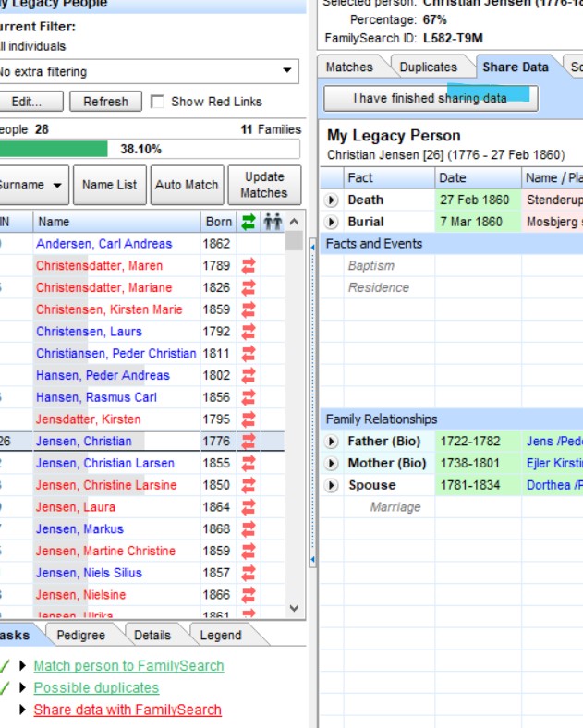Click red sync arrows for Hansen, Rasmus Carl

pyautogui.click(x=249, y=397)
